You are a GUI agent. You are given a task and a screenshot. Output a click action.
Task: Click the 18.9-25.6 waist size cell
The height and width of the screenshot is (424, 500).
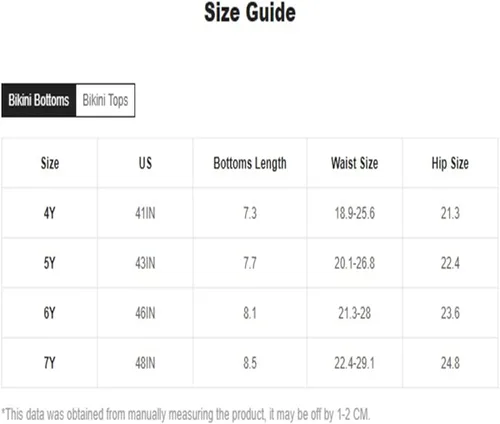(355, 213)
